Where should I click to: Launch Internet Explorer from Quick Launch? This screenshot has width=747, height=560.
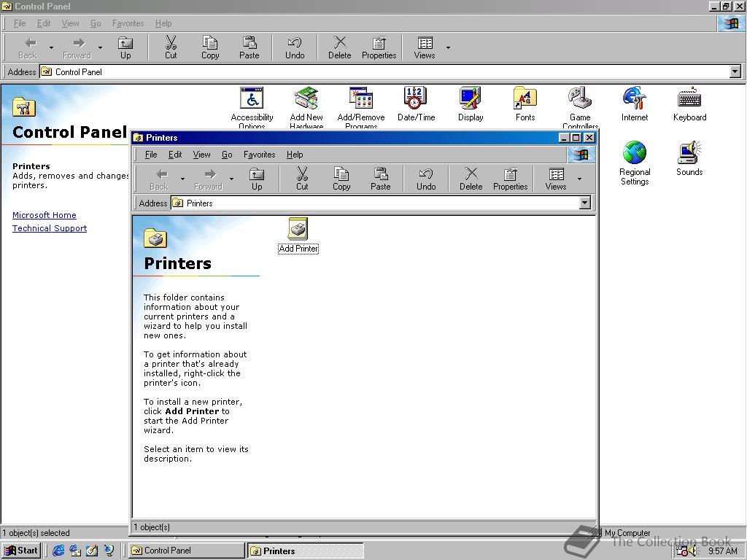58,551
